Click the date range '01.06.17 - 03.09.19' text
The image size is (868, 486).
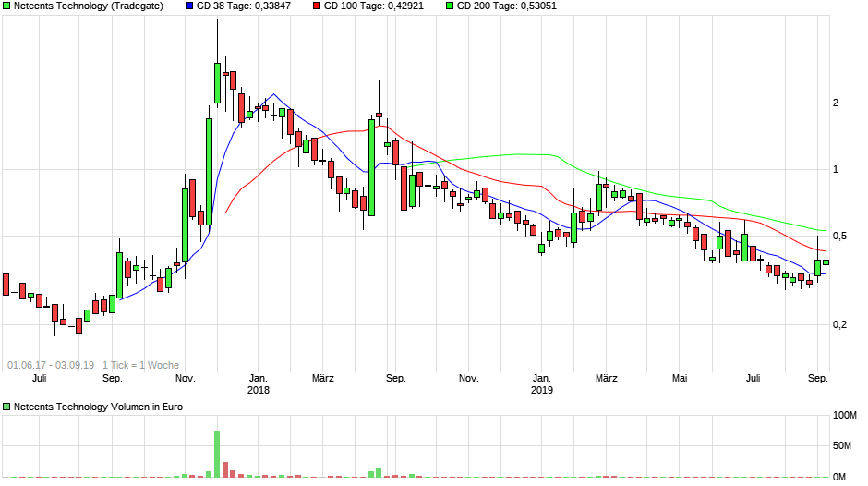pos(51,365)
